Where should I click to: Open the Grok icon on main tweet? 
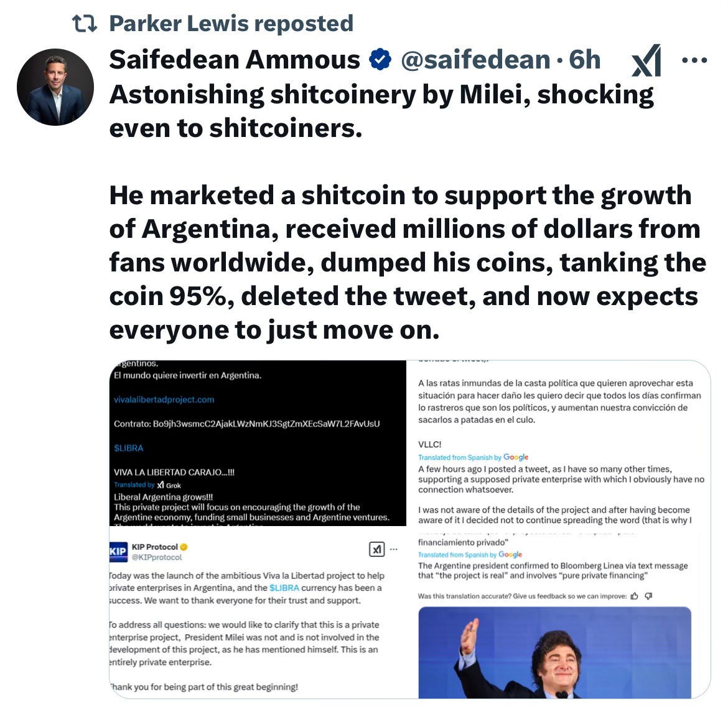[646, 60]
